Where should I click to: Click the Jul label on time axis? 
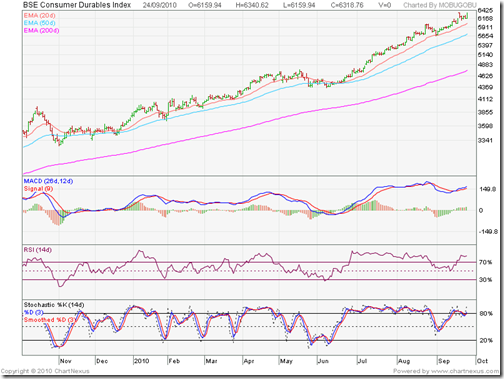pos(362,361)
